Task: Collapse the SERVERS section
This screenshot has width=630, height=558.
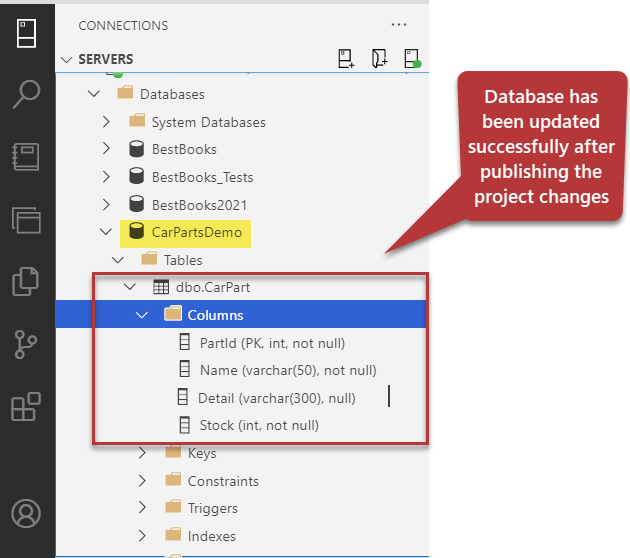Action: point(68,60)
